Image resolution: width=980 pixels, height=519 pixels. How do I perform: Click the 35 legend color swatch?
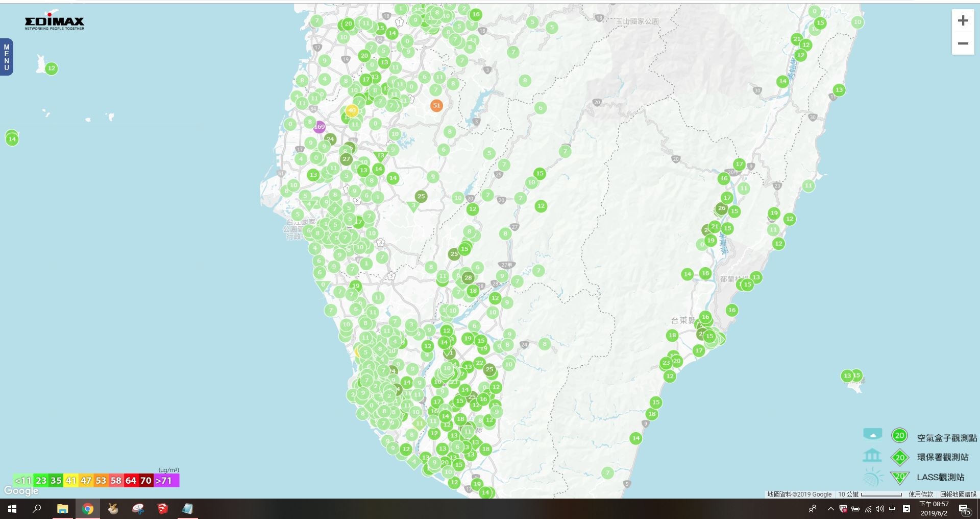pos(56,481)
